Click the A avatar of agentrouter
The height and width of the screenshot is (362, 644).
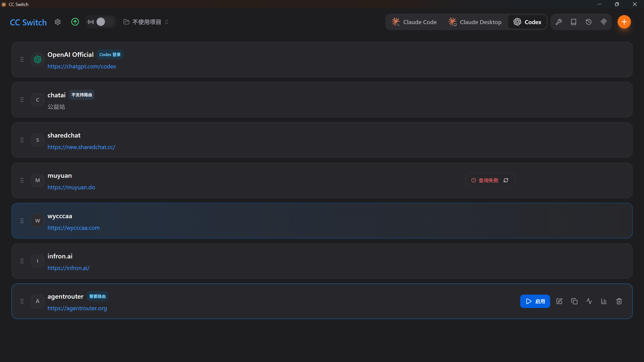coord(37,301)
